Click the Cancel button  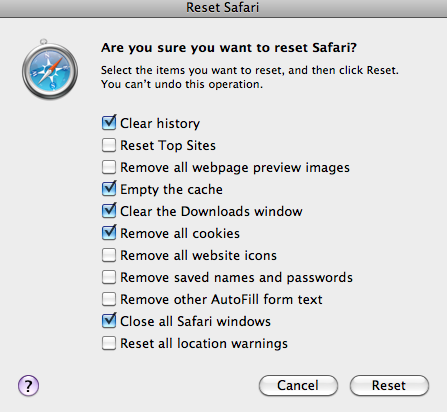click(x=298, y=386)
